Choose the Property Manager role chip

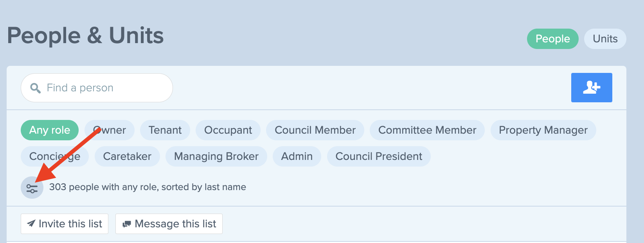coord(543,130)
